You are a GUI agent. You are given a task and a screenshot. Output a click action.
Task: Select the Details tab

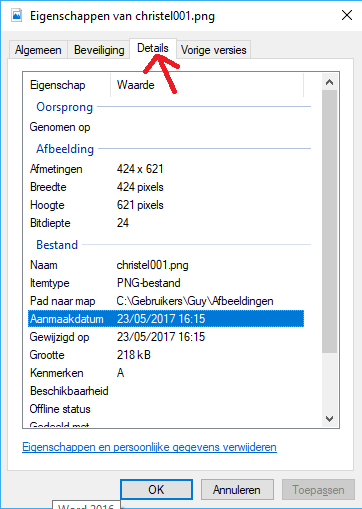[x=153, y=48]
